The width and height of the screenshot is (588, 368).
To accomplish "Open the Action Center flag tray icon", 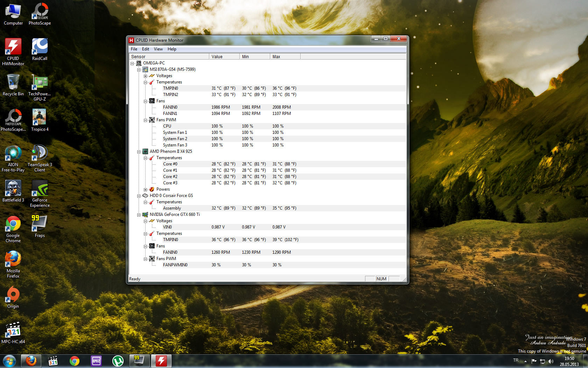I will [x=534, y=361].
